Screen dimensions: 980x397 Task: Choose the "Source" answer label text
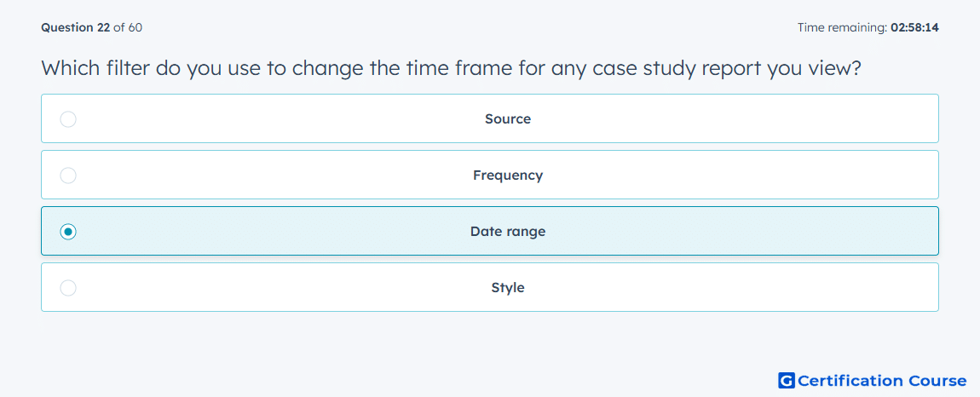pos(508,118)
